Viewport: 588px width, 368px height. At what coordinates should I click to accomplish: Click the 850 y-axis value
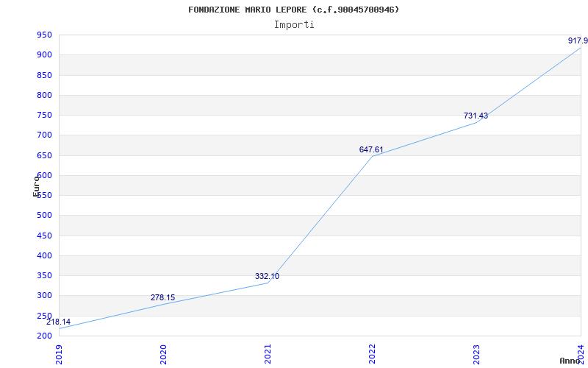[44, 76]
